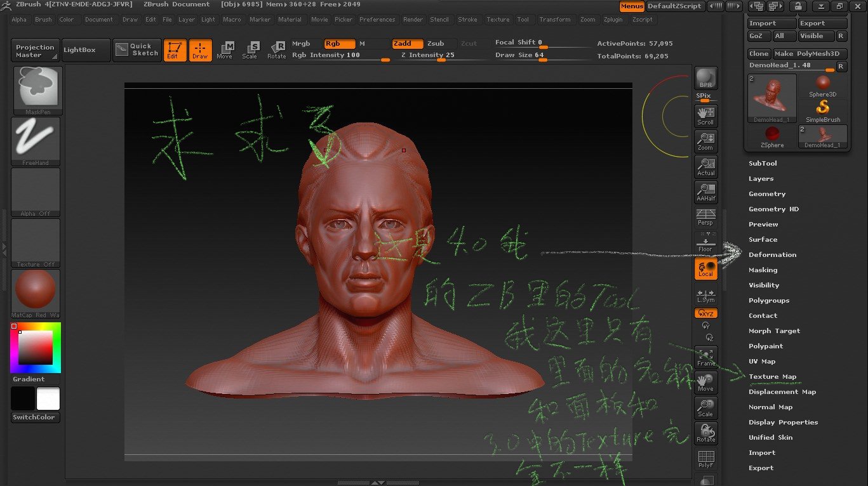Toggle the Menus button

point(632,6)
